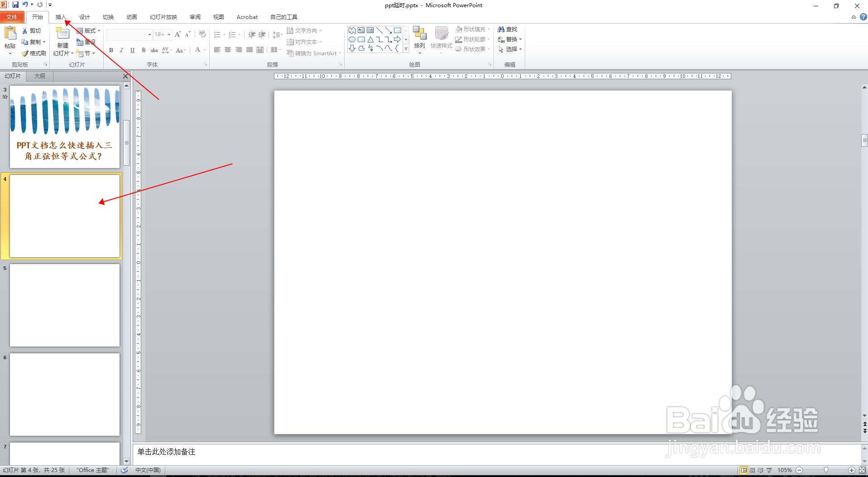
Task: Start Slide Show view from status bar
Action: [x=769, y=470]
